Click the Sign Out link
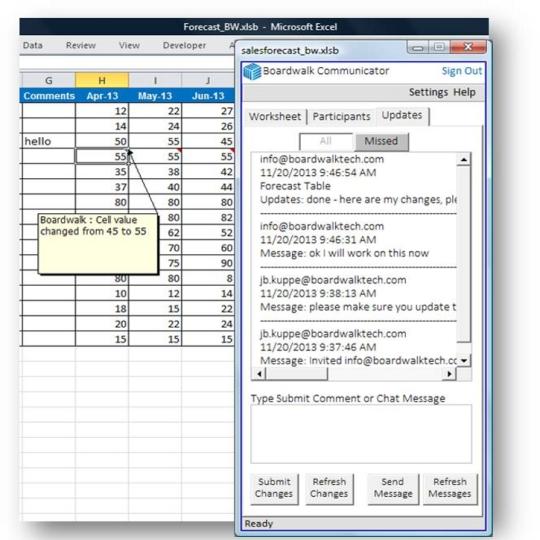Screen dimensions: 540x540 point(461,71)
